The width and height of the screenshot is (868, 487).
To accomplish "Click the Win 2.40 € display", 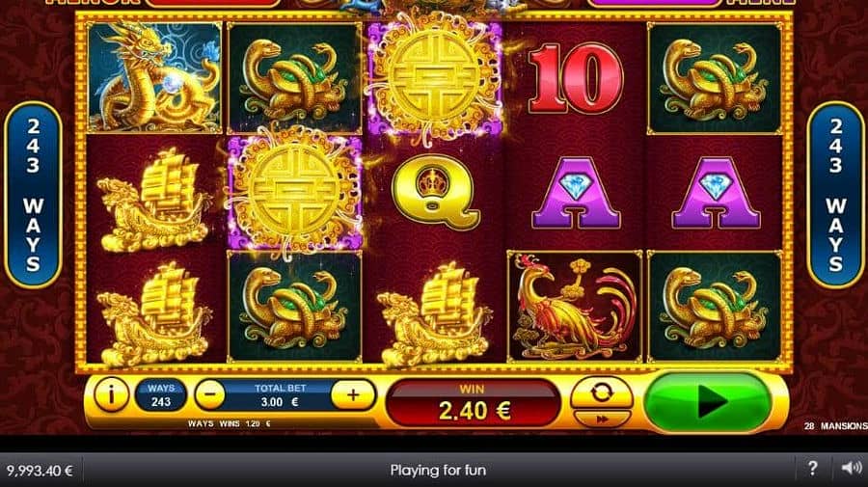I will (474, 404).
